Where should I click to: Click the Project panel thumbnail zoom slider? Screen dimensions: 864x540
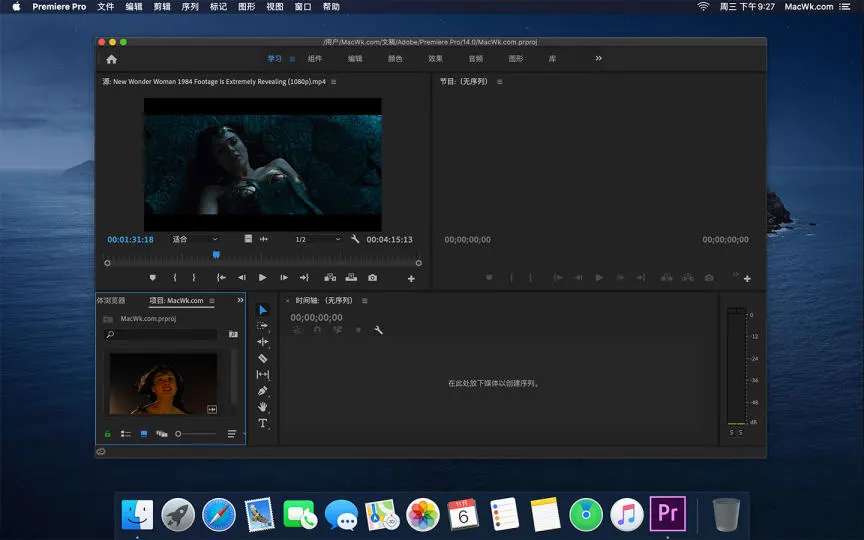click(196, 434)
